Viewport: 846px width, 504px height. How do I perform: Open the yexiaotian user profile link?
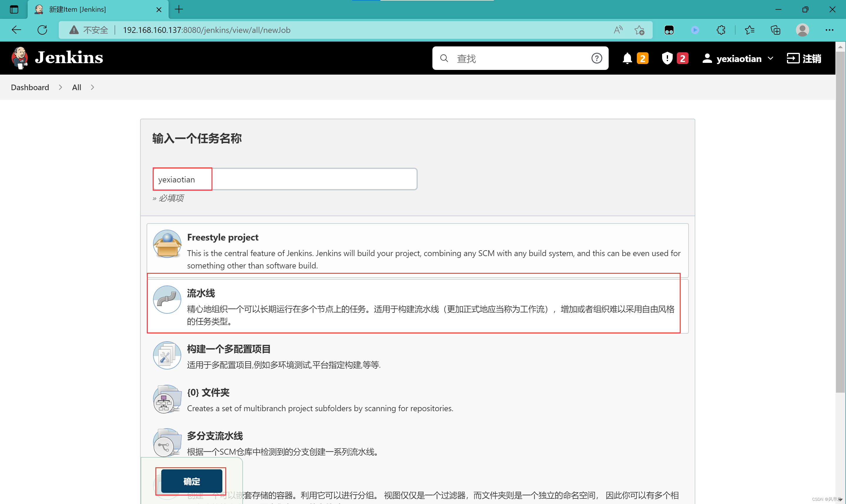(x=732, y=58)
